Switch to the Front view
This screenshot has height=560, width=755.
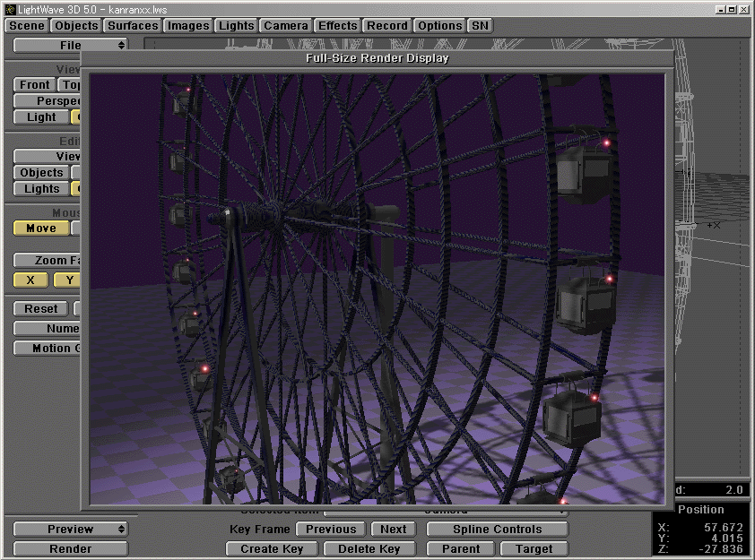(33, 84)
